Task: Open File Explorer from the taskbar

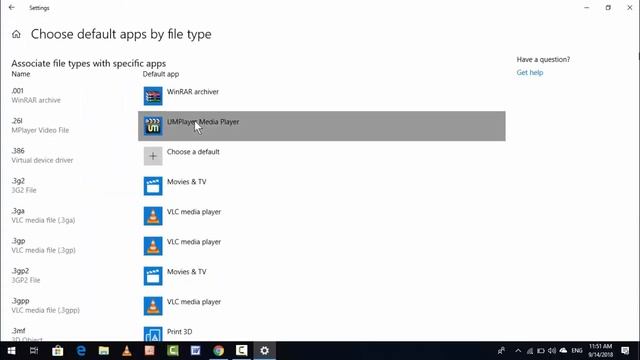Action: 104,351
